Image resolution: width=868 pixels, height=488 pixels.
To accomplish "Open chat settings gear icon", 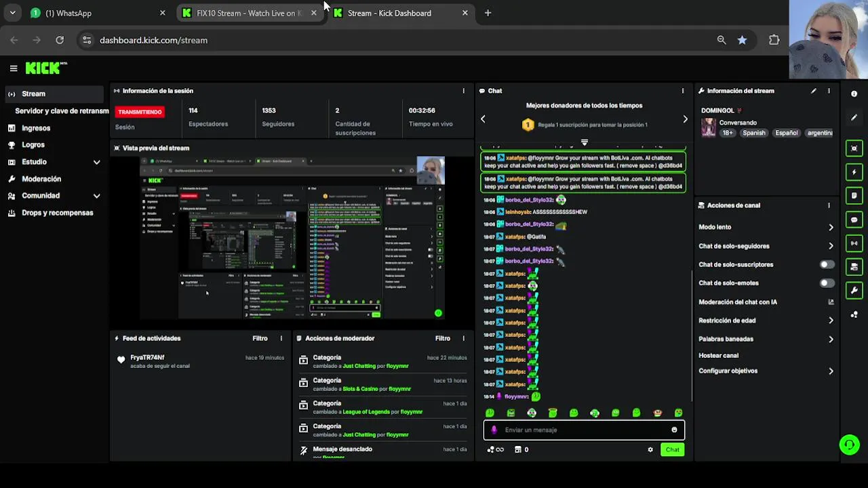I will 650,449.
